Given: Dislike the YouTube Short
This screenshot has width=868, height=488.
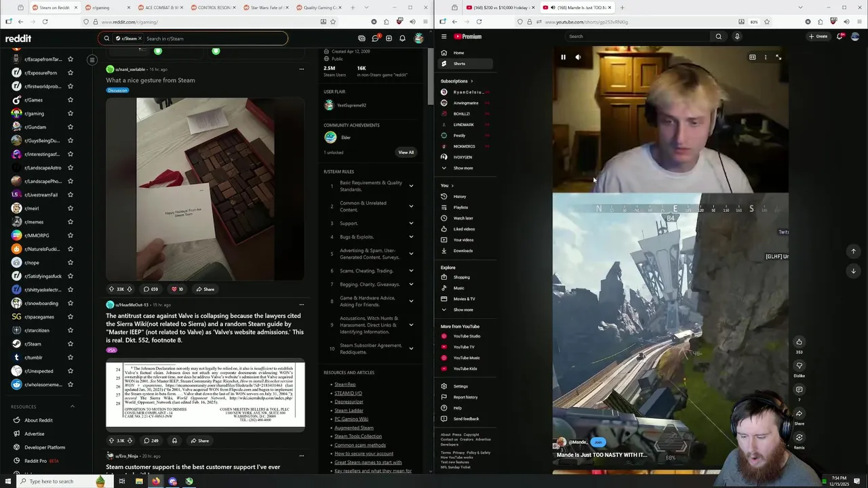Looking at the screenshot, I should click(x=799, y=366).
